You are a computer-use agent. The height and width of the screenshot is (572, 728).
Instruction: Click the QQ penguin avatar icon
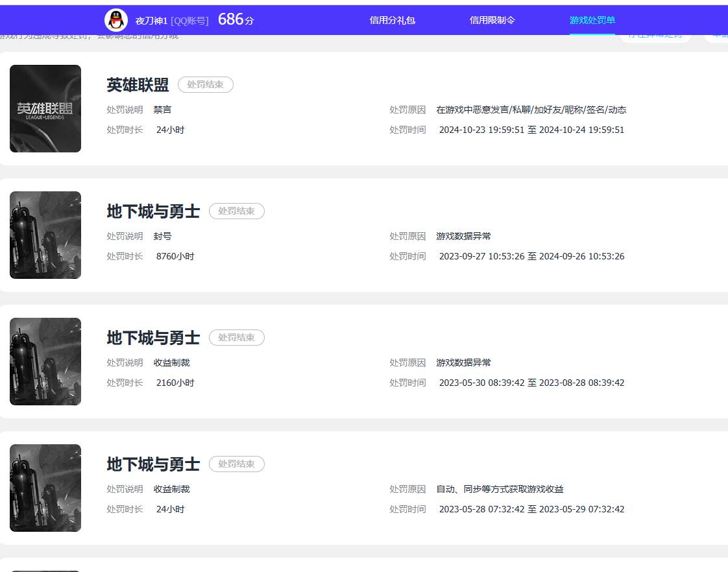click(115, 19)
